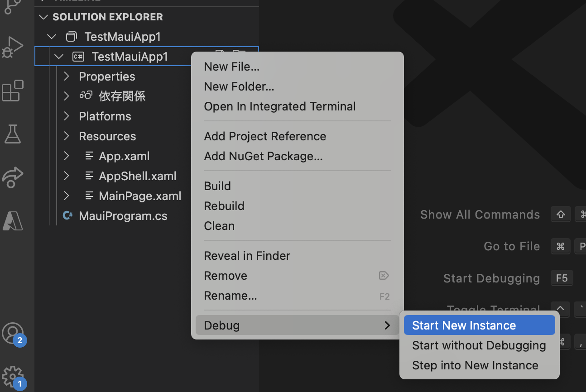This screenshot has width=586, height=392.
Task: Open the Azure view
Action: [13, 221]
